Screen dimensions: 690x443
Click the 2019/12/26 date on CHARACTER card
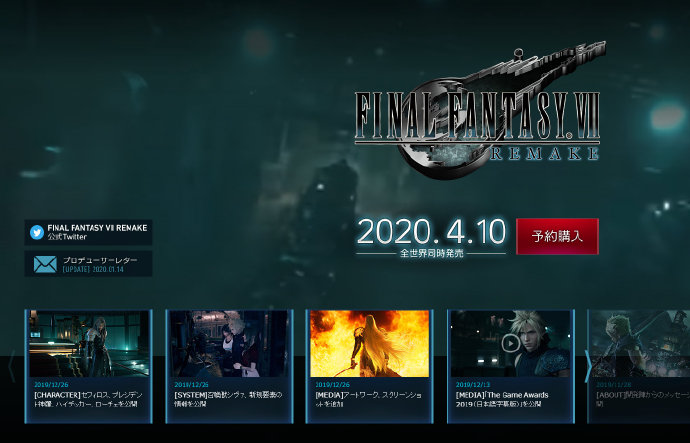click(51, 384)
